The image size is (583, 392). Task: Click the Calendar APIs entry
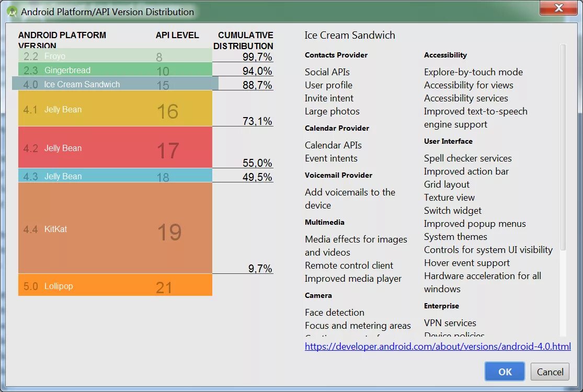pyautogui.click(x=333, y=145)
